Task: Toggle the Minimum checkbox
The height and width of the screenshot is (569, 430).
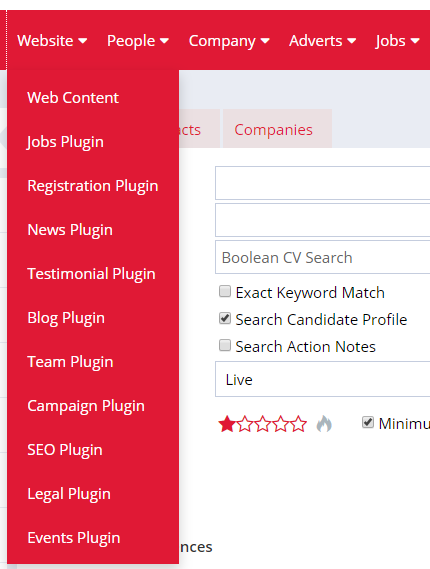Action: [368, 422]
